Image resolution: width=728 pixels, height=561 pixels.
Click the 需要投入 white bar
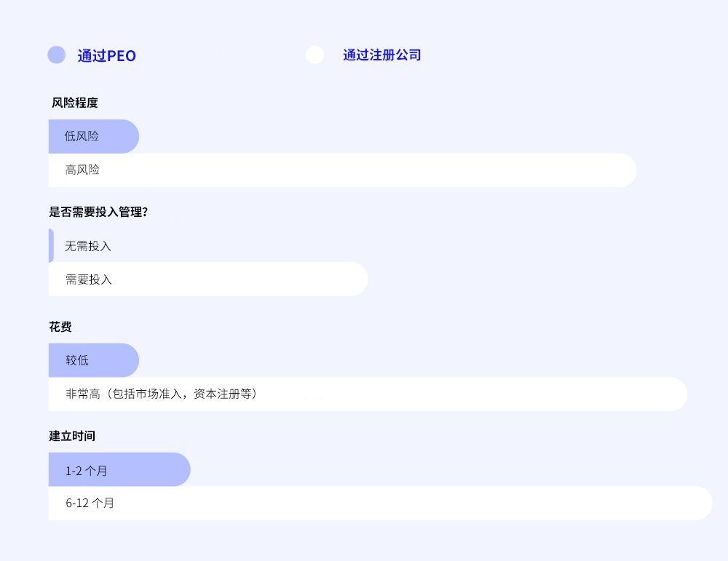[x=207, y=279]
